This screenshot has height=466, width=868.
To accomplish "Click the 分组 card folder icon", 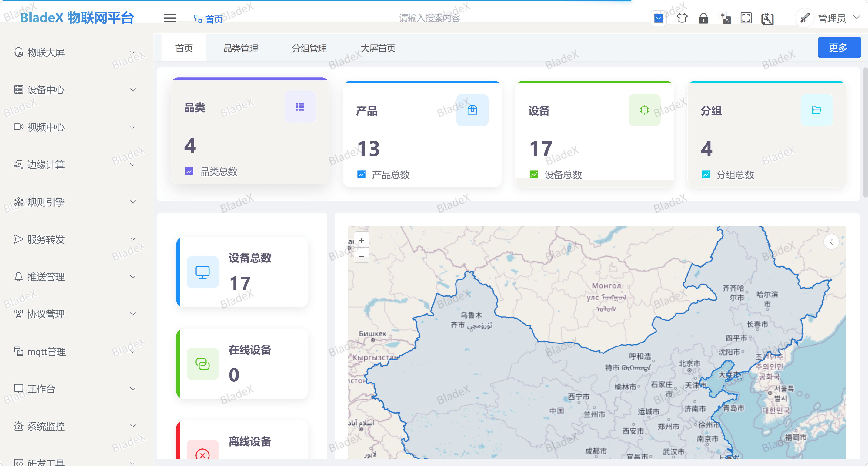I will tap(816, 110).
